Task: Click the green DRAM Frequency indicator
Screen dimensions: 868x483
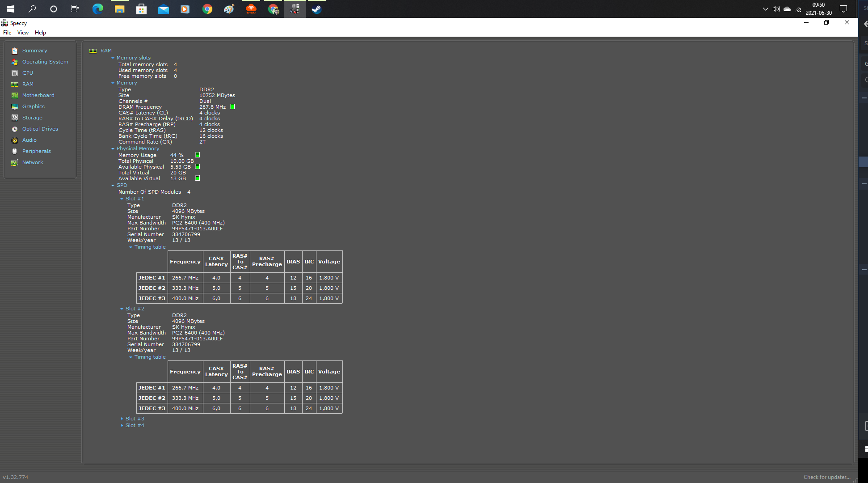Action: pyautogui.click(x=232, y=107)
